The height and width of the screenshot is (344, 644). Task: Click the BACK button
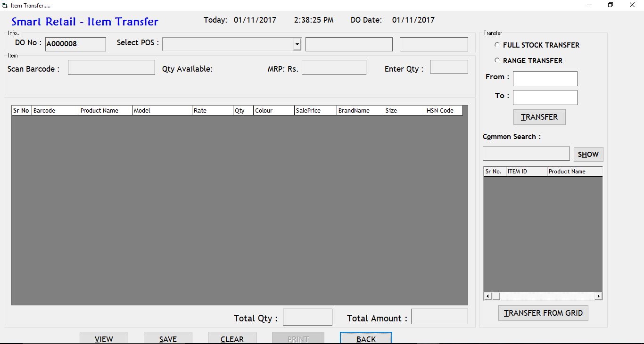tap(366, 338)
